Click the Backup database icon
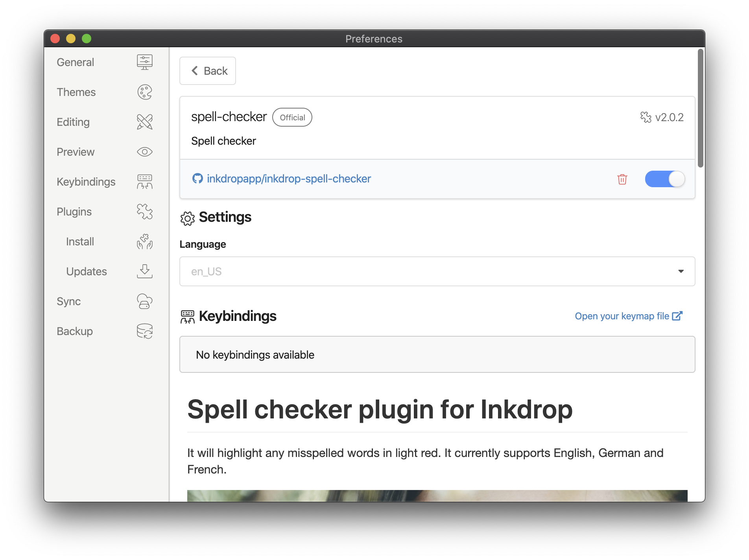The image size is (749, 560). point(144,331)
